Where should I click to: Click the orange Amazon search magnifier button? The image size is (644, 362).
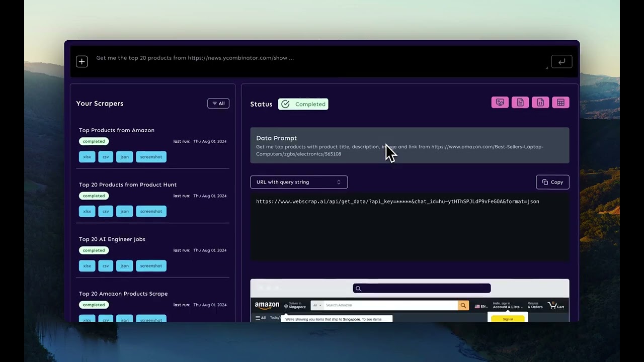(x=463, y=305)
